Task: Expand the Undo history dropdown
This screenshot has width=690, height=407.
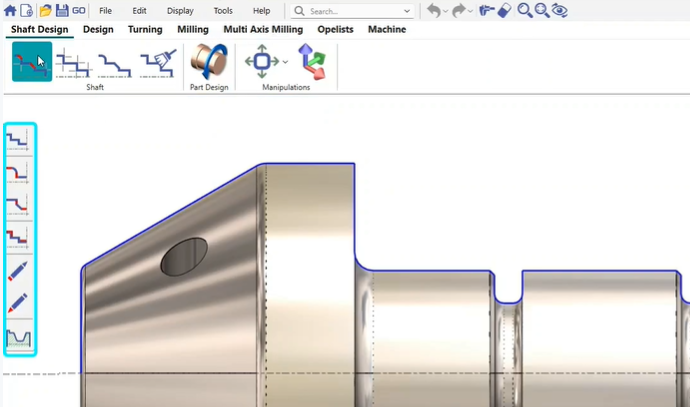Action: point(446,11)
